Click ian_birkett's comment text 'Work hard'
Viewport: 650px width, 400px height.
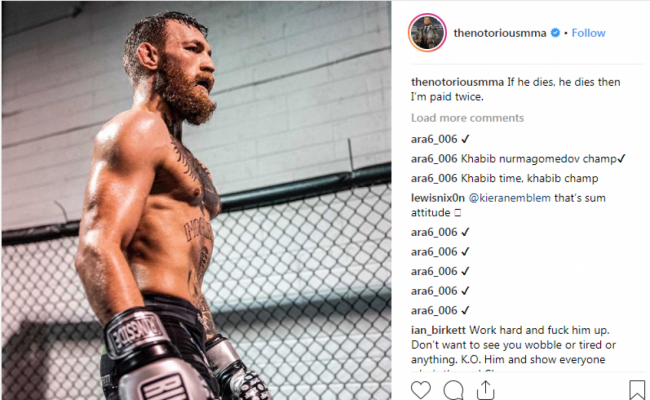tap(508, 330)
